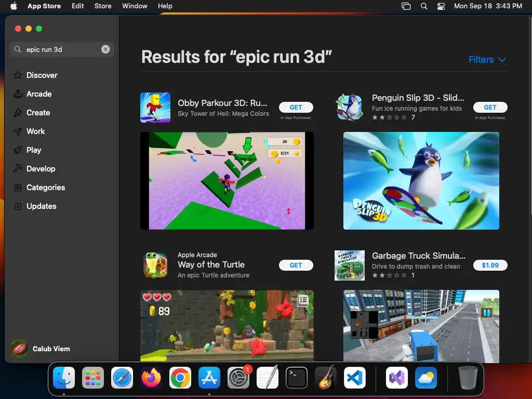
Task: Open System Settings from the Dock
Action: (x=238, y=378)
